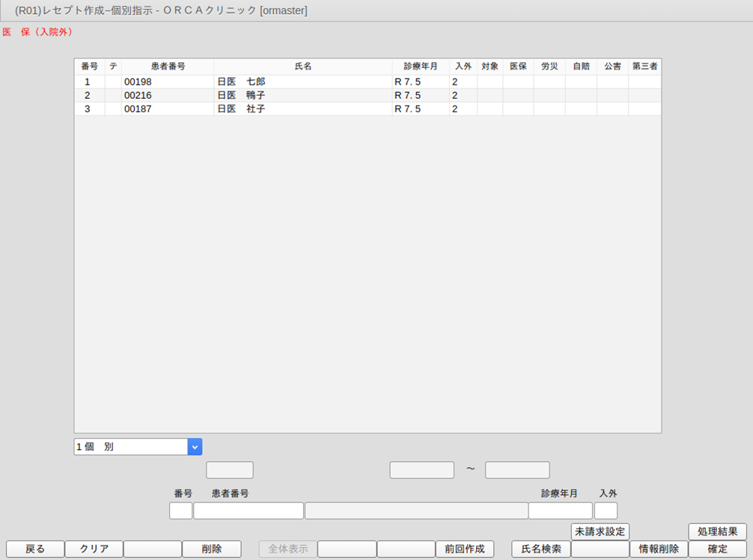Click the 診療年月 column header
This screenshot has width=753, height=560.
(420, 67)
